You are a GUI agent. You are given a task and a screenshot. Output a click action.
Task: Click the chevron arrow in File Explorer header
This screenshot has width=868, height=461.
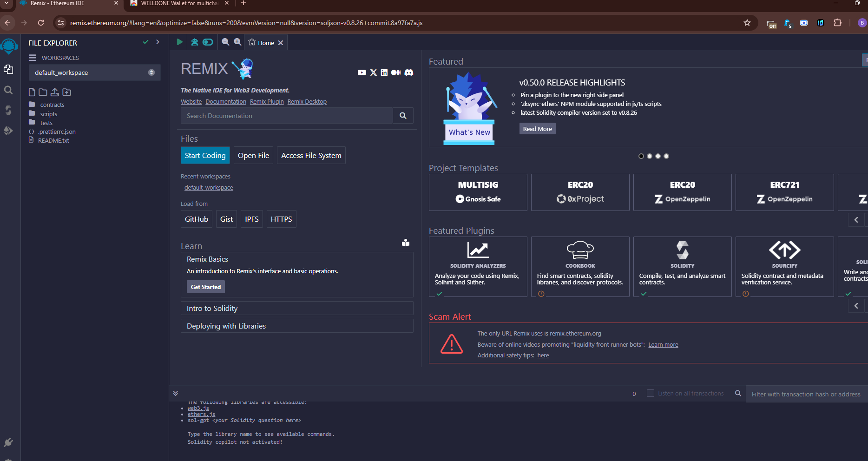(x=158, y=42)
